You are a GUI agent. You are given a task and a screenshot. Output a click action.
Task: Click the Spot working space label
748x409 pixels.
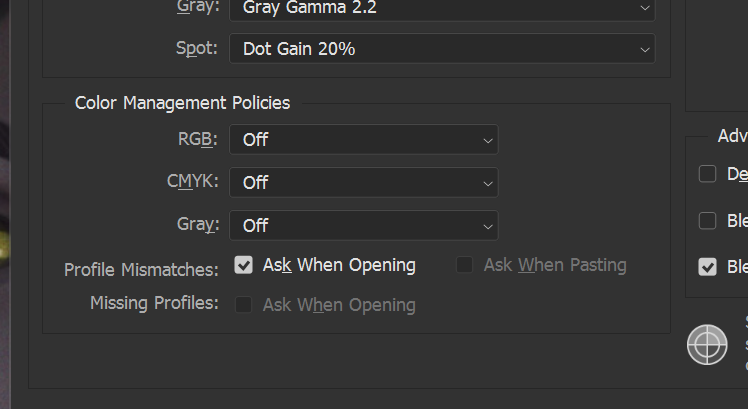pyautogui.click(x=197, y=48)
